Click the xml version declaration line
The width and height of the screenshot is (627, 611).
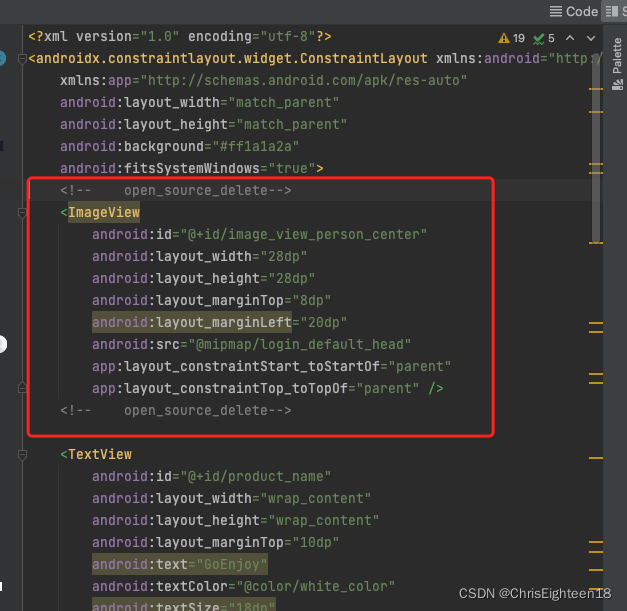180,36
